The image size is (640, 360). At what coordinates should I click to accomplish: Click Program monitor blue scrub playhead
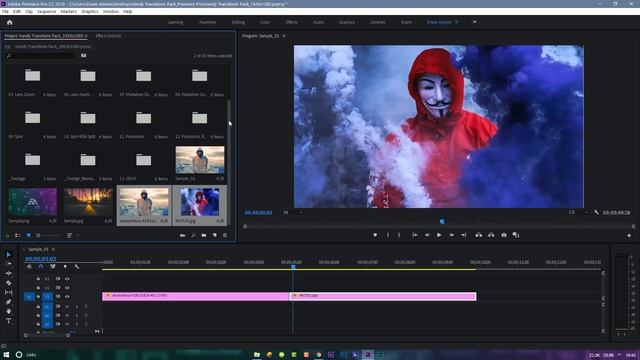click(442, 222)
